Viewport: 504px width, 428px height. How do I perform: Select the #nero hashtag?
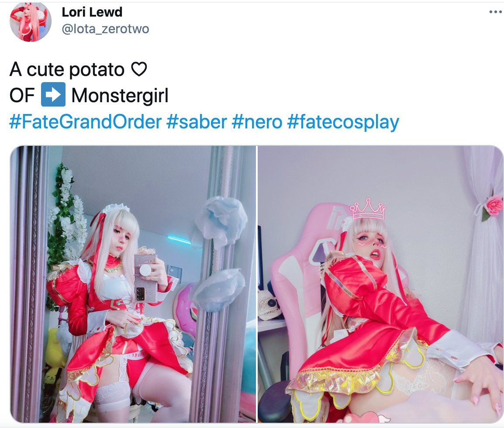(257, 122)
